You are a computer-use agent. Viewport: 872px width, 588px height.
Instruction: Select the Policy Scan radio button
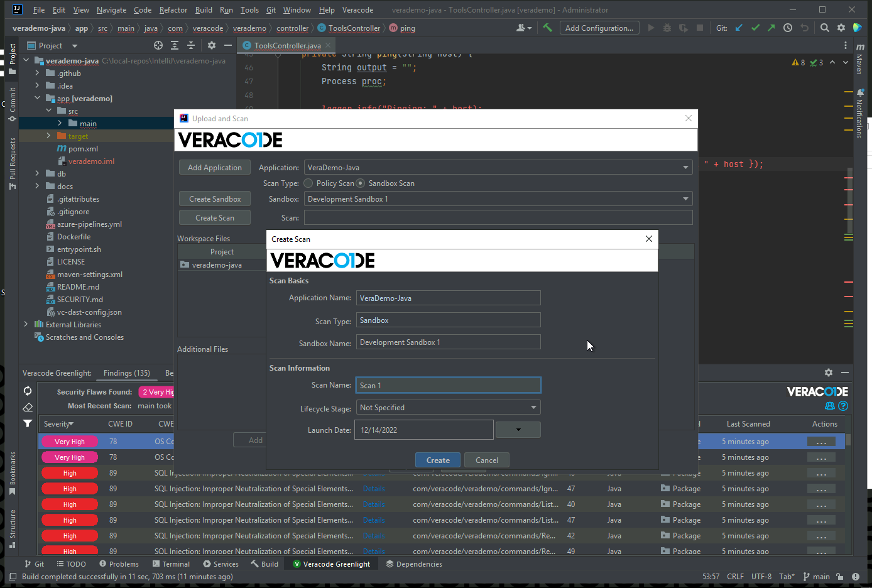(x=308, y=183)
